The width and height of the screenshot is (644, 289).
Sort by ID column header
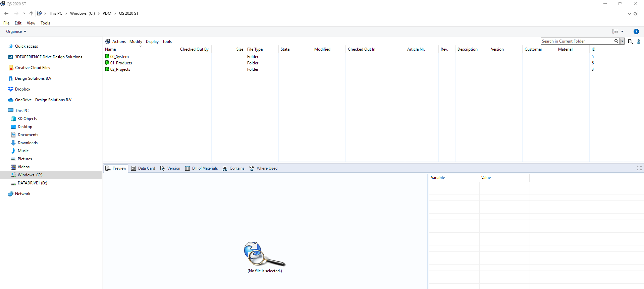[x=606, y=49]
